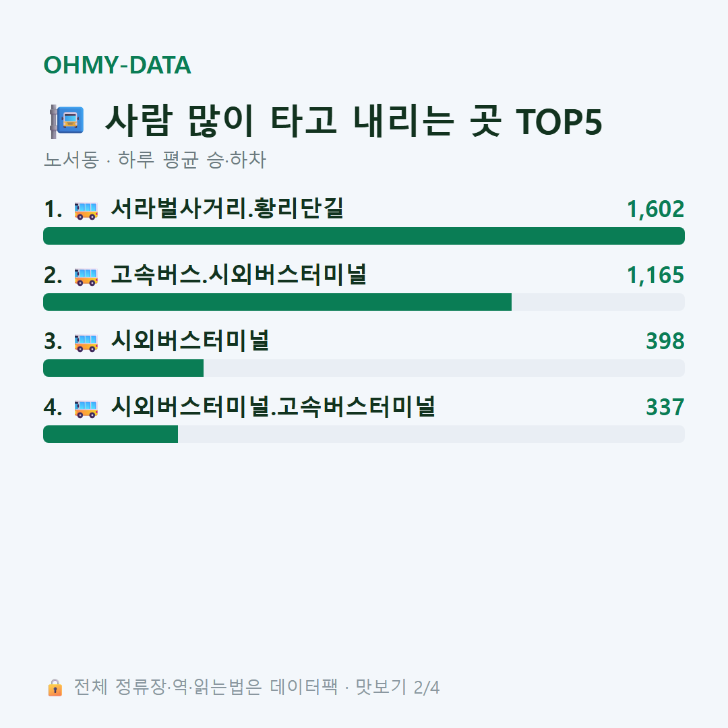
Task: Click the shortest green bar for 337
Action: point(111,433)
